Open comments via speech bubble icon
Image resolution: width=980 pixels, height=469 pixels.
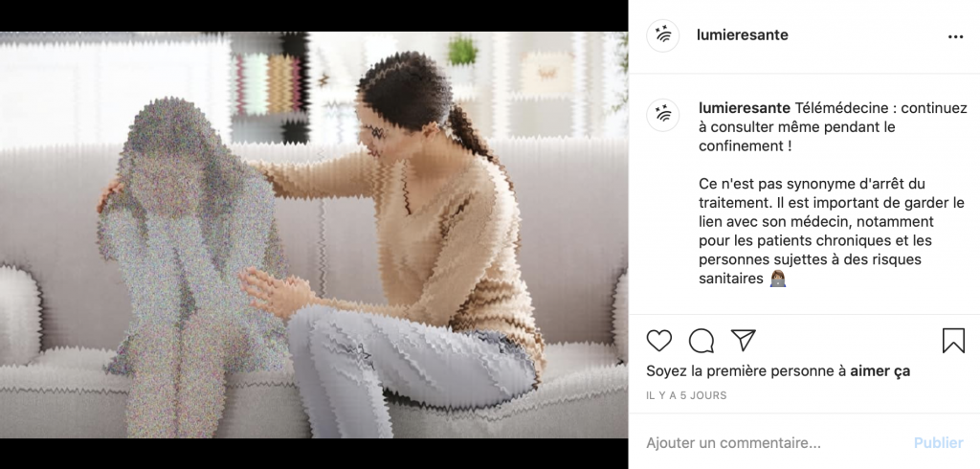pyautogui.click(x=702, y=341)
